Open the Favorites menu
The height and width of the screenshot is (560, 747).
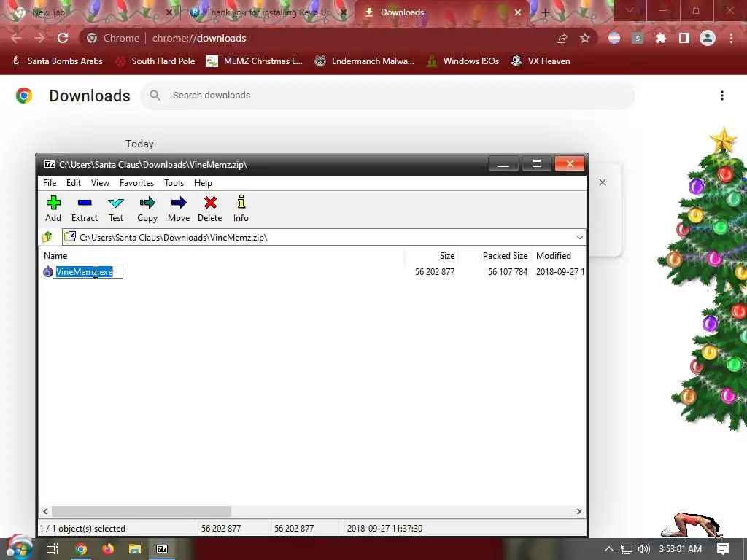point(136,183)
